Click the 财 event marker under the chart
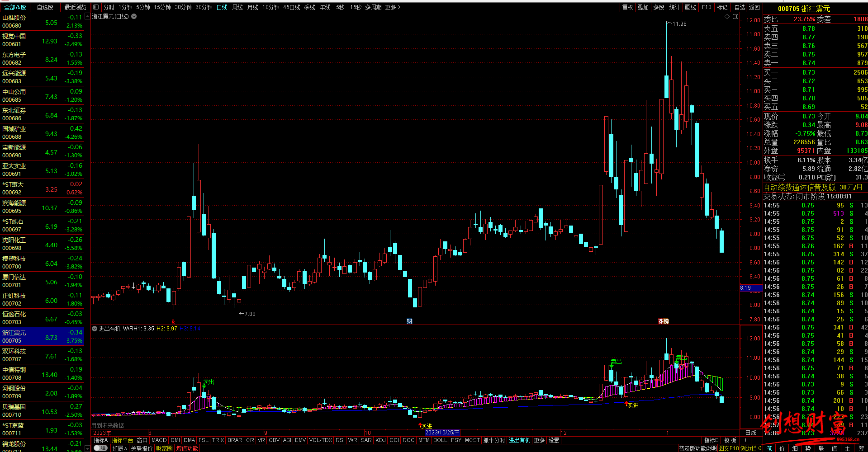This screenshot has width=868, height=452. (x=409, y=321)
